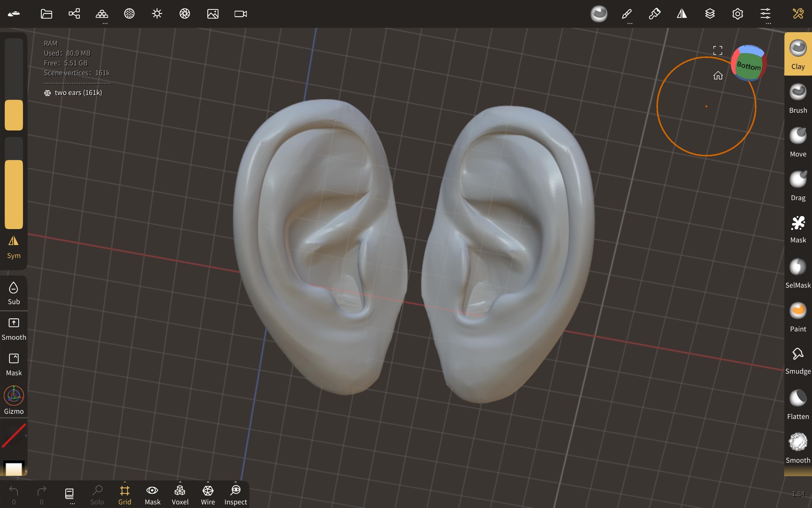Reset camera with the home icon

tap(718, 75)
